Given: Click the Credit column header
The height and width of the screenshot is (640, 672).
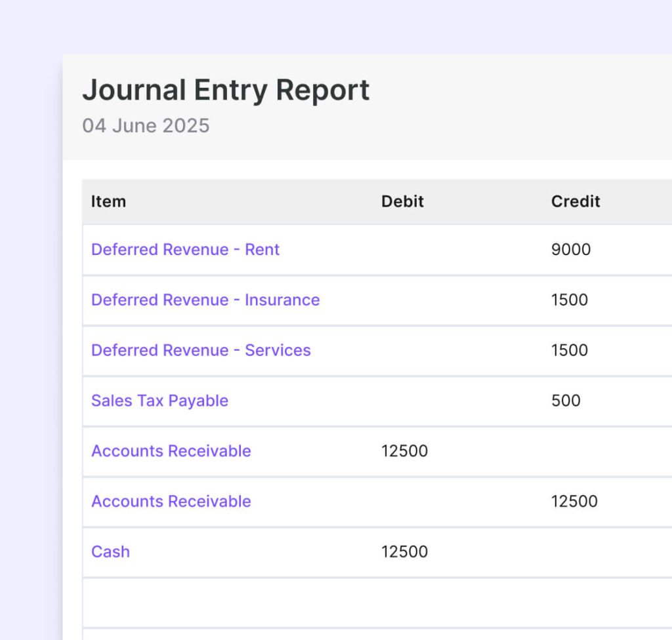Looking at the screenshot, I should 576,201.
